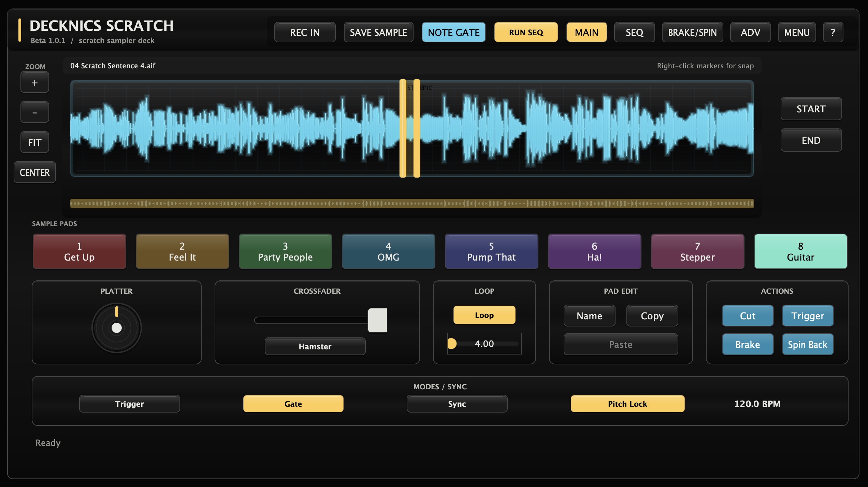The height and width of the screenshot is (487, 868).
Task: Toggle Gate mode in Modes / Sync
Action: (293, 404)
